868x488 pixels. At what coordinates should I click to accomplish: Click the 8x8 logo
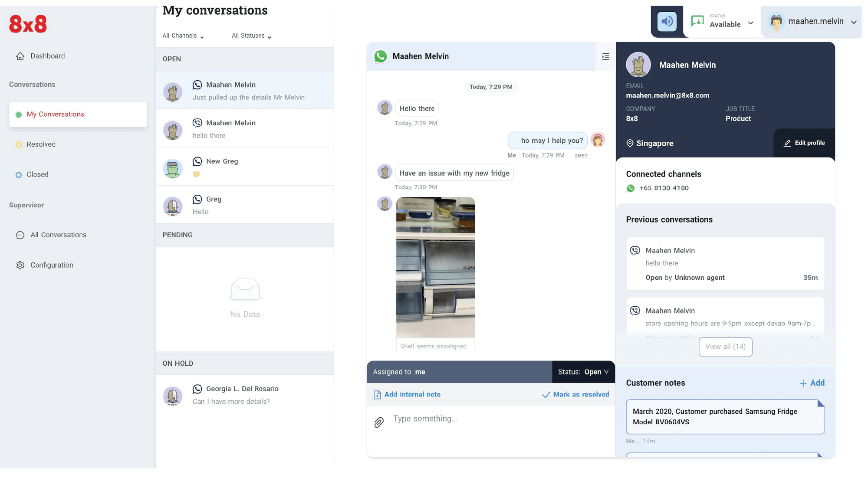tap(28, 24)
